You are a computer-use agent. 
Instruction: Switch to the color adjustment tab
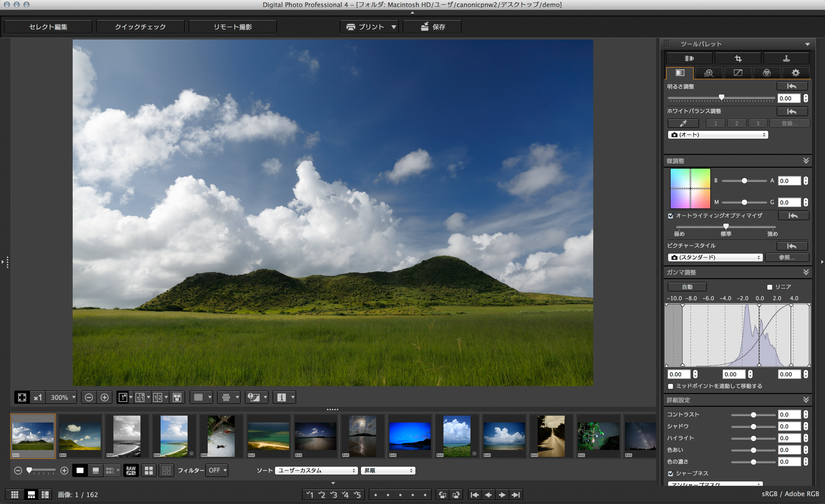(766, 73)
